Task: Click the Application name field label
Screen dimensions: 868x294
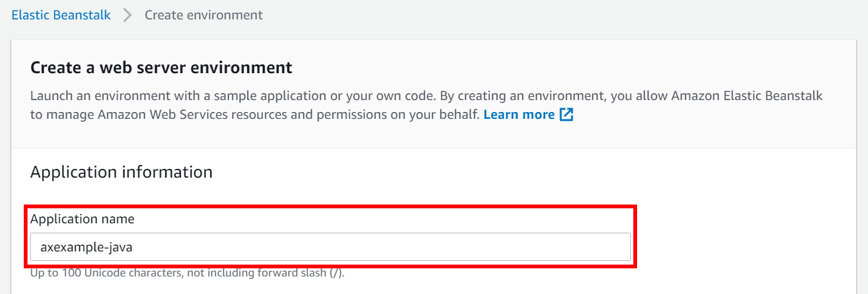Action: (83, 219)
